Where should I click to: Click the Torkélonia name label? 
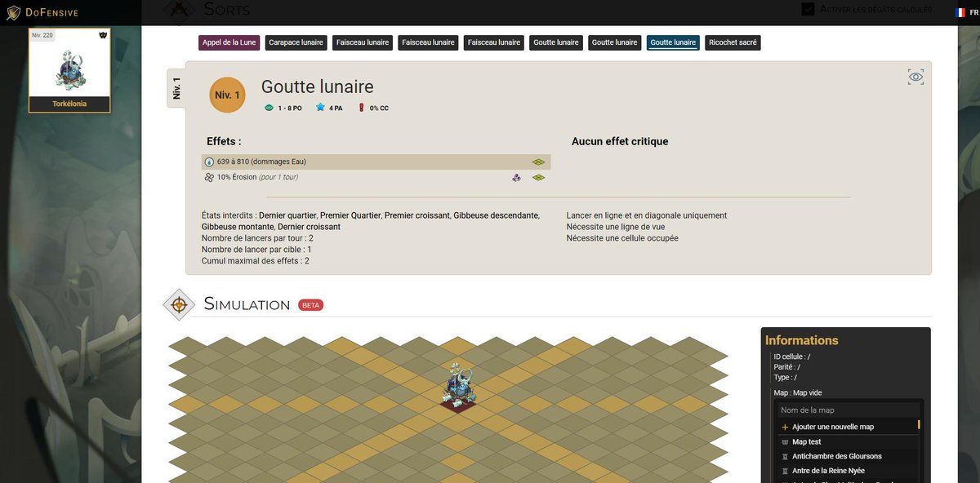tap(69, 104)
